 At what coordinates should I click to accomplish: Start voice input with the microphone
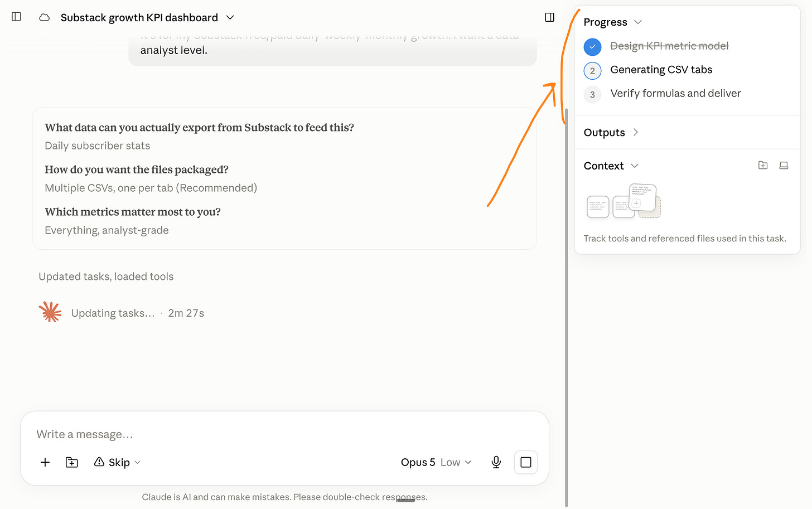[496, 462]
